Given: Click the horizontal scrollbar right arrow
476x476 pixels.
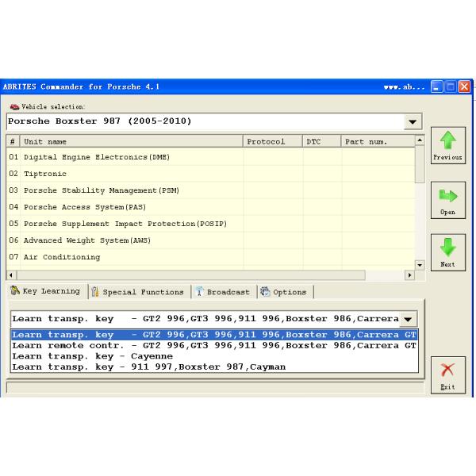Looking at the screenshot, I should (x=409, y=274).
